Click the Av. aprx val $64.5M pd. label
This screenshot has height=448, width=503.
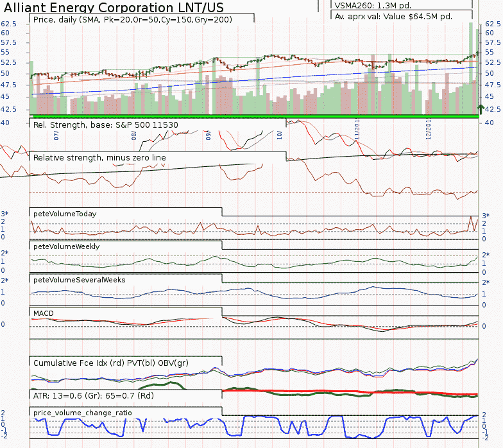(393, 17)
